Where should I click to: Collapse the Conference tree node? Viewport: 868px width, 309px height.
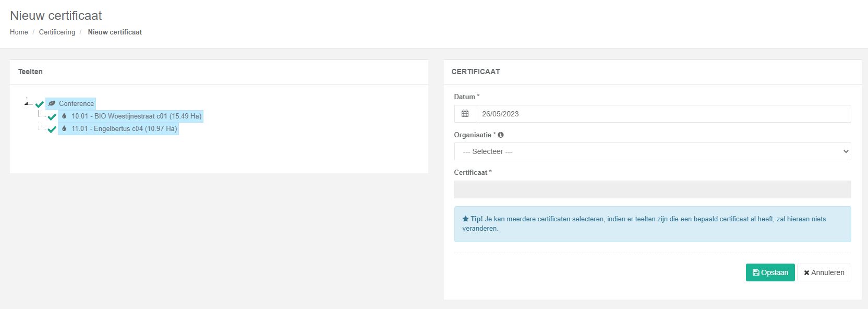coord(26,103)
